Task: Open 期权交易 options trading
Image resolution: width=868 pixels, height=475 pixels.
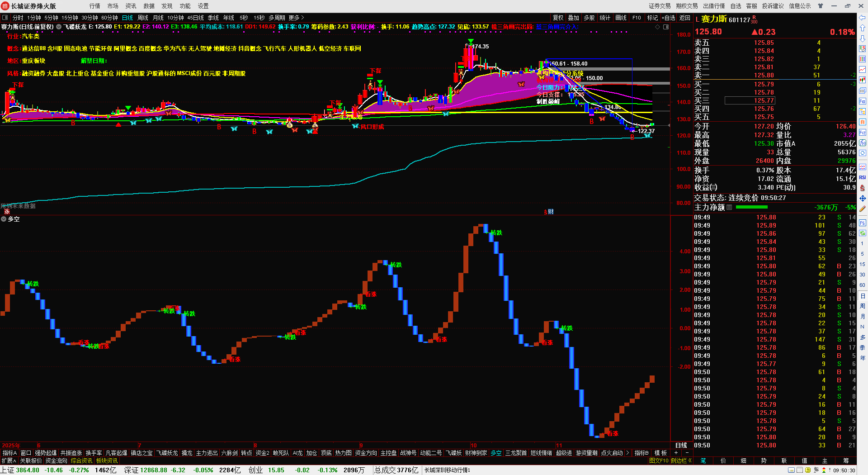Action: point(687,6)
